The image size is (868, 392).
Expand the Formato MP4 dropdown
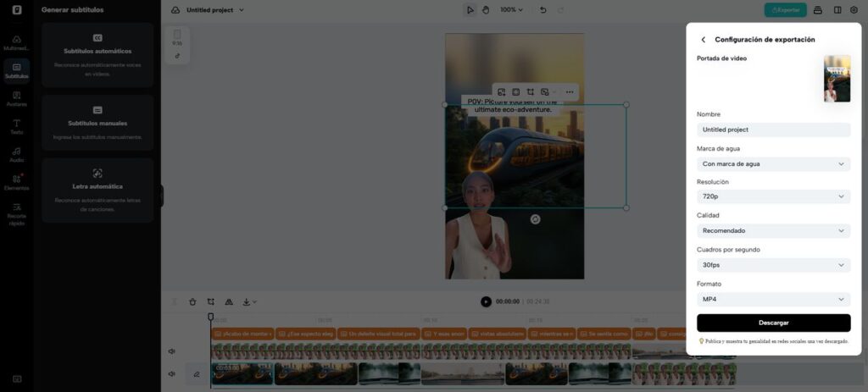click(x=773, y=300)
